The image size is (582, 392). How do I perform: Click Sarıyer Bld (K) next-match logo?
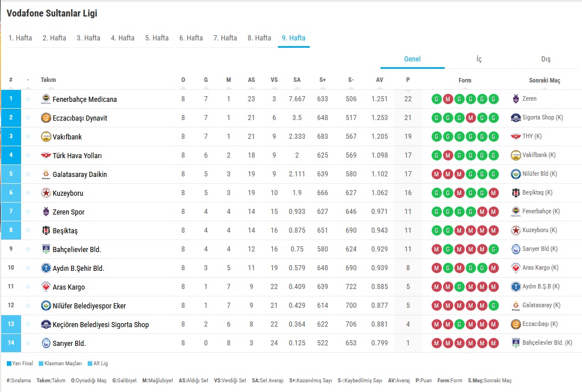click(x=515, y=249)
